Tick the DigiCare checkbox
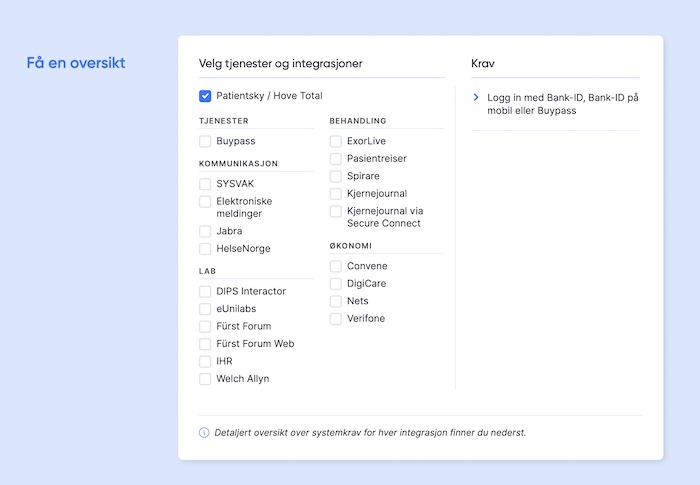 tap(336, 284)
